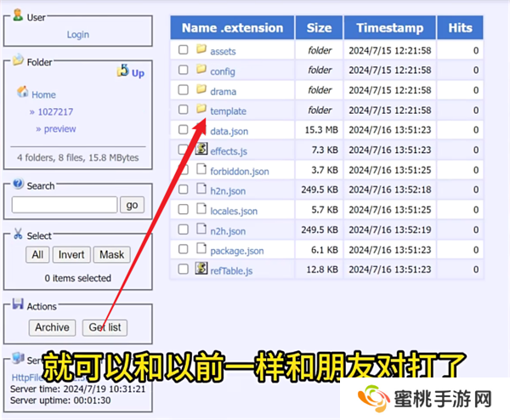
Task: Click the assets folder icon
Action: tap(201, 50)
